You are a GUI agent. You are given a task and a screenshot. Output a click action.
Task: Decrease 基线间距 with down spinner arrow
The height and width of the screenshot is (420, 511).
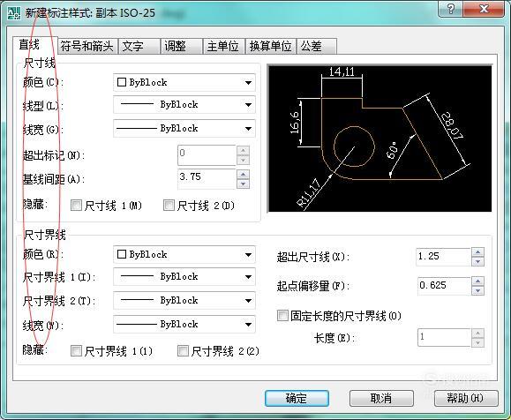[x=243, y=184]
